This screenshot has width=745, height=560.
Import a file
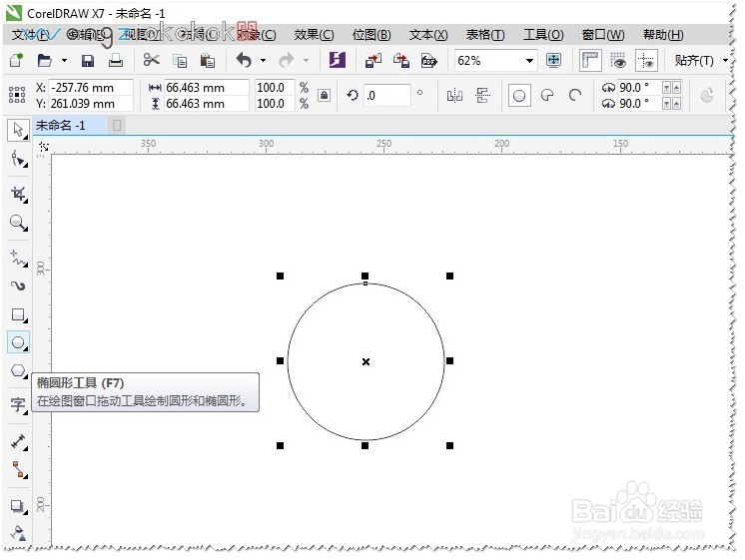pos(372,61)
